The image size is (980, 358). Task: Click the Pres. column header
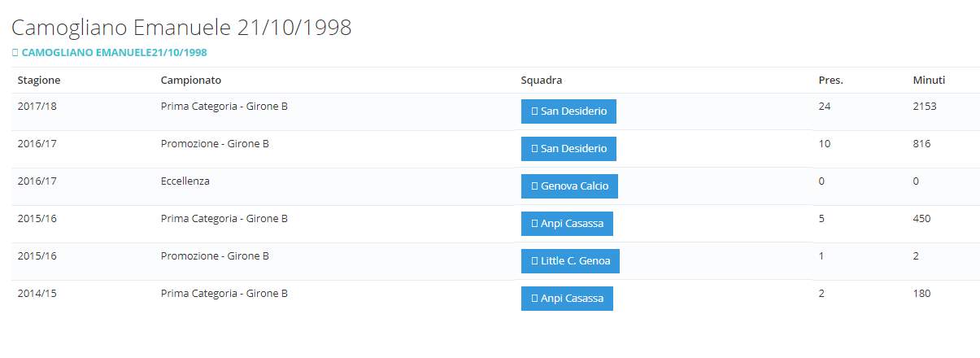(830, 80)
